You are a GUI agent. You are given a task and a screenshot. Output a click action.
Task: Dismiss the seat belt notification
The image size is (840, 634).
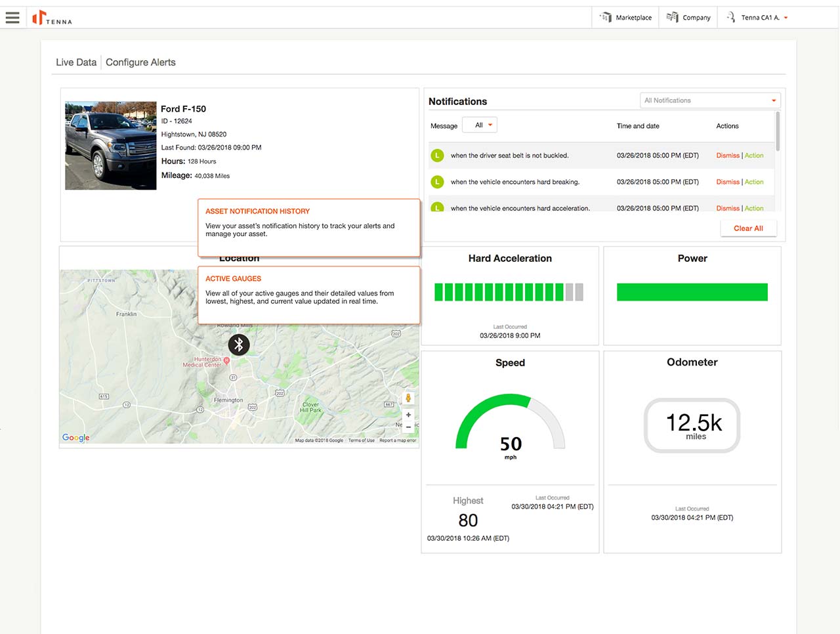(x=727, y=156)
